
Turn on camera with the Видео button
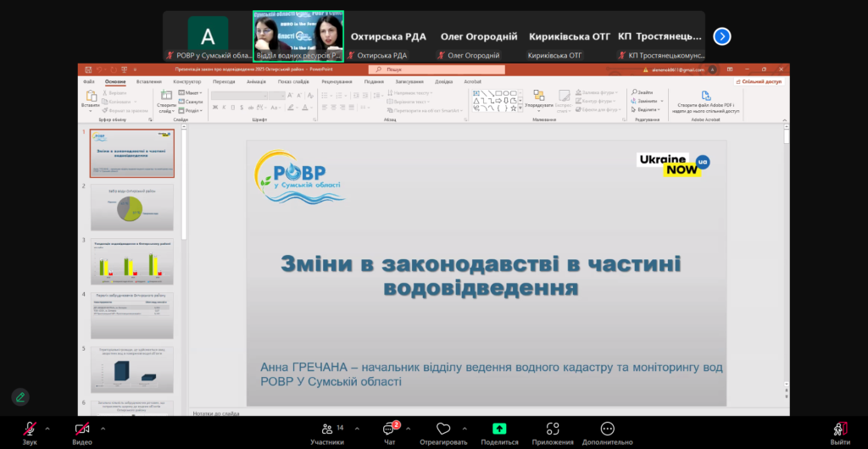82,434
